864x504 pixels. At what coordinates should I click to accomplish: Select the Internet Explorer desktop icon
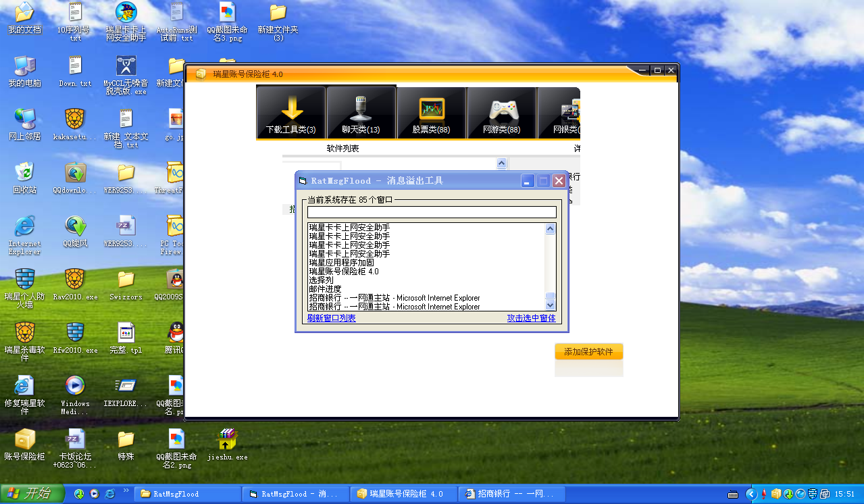click(x=24, y=235)
